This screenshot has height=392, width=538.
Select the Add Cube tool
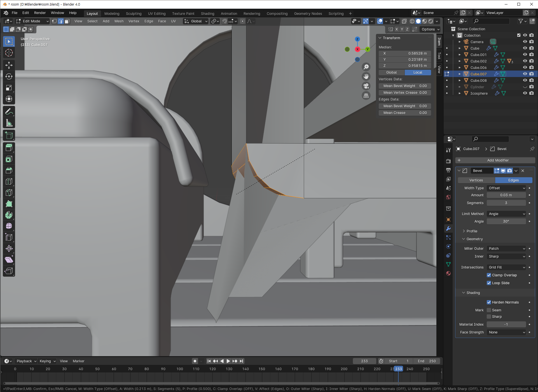9,135
